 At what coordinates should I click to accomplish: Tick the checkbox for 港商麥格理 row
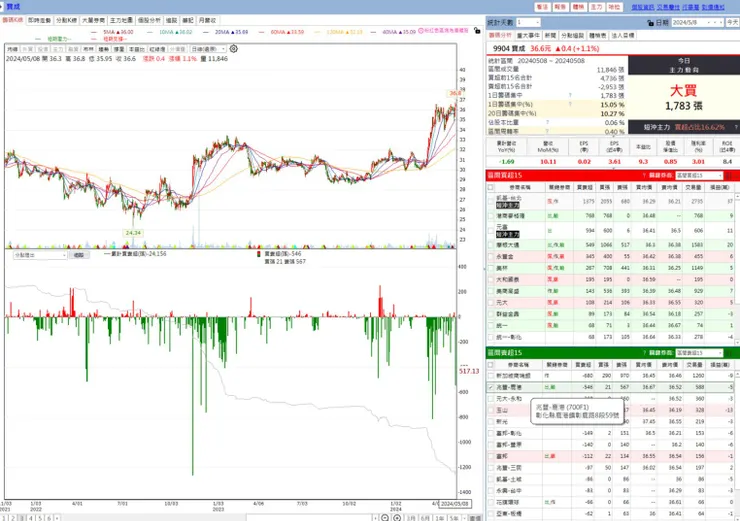click(x=491, y=216)
